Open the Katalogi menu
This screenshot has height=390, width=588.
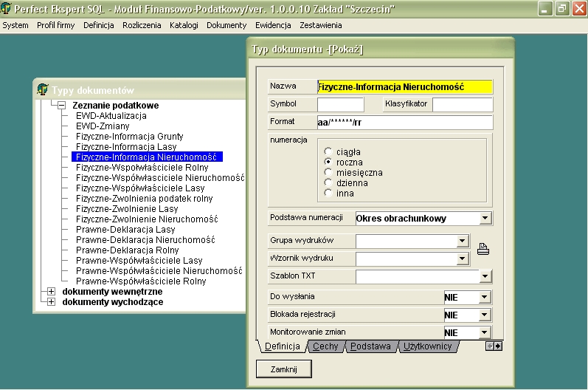pos(184,25)
